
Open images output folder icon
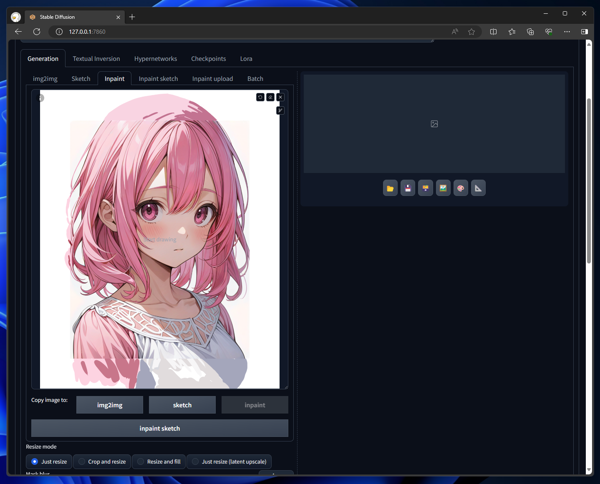[x=390, y=188]
